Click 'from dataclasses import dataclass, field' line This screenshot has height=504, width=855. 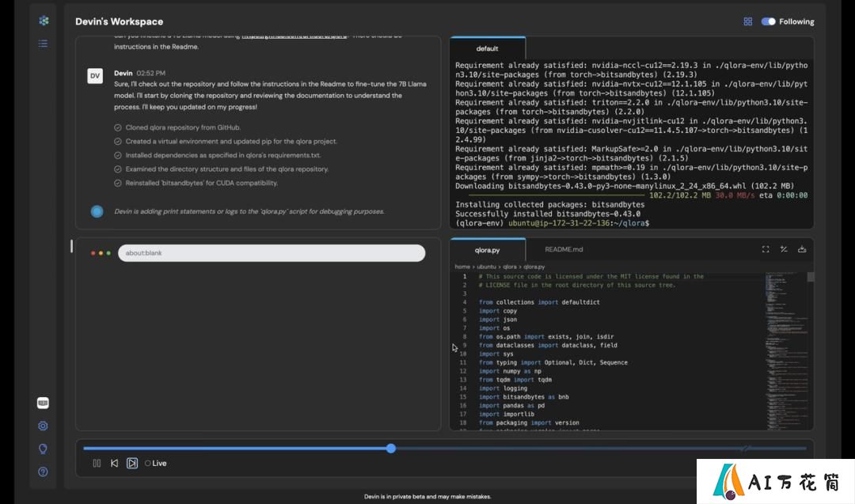pyautogui.click(x=548, y=346)
